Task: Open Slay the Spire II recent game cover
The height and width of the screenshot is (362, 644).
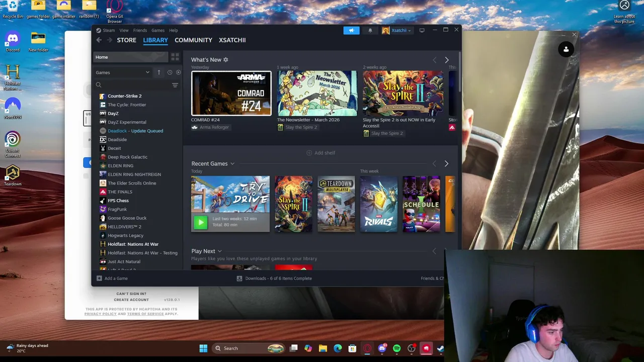Action: pos(293,204)
